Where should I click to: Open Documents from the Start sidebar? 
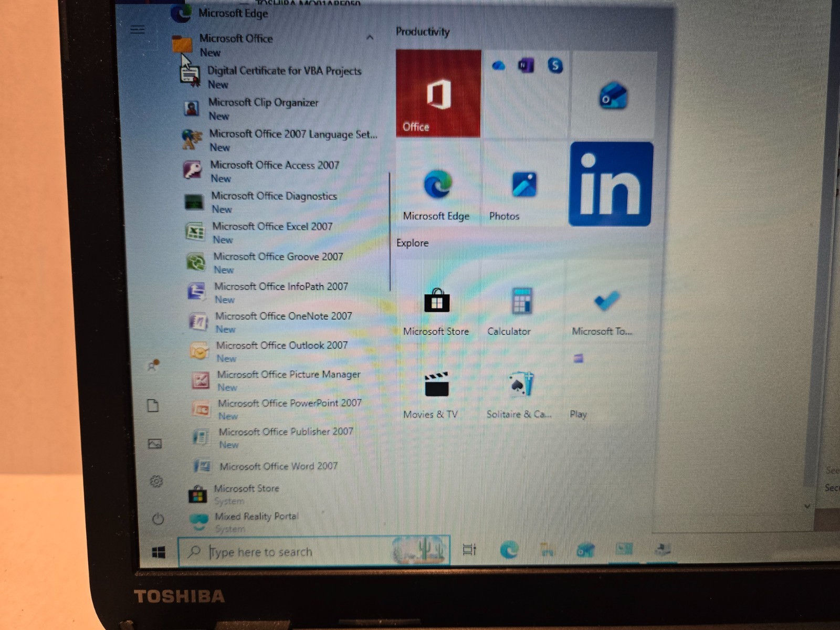[153, 405]
